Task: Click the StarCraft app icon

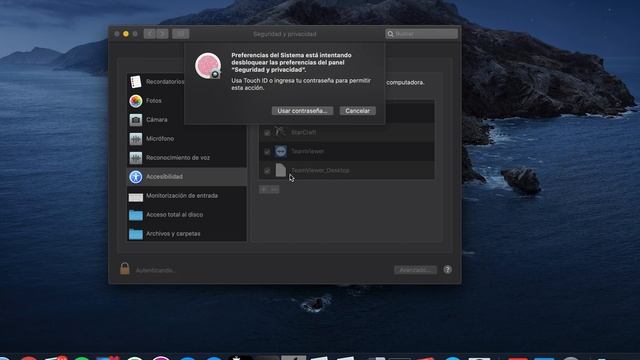Action: pos(280,132)
